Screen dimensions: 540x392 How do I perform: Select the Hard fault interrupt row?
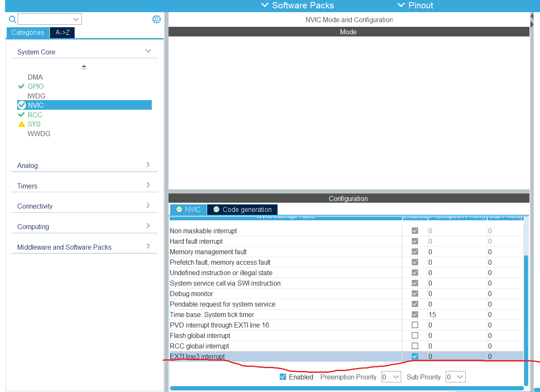346,241
